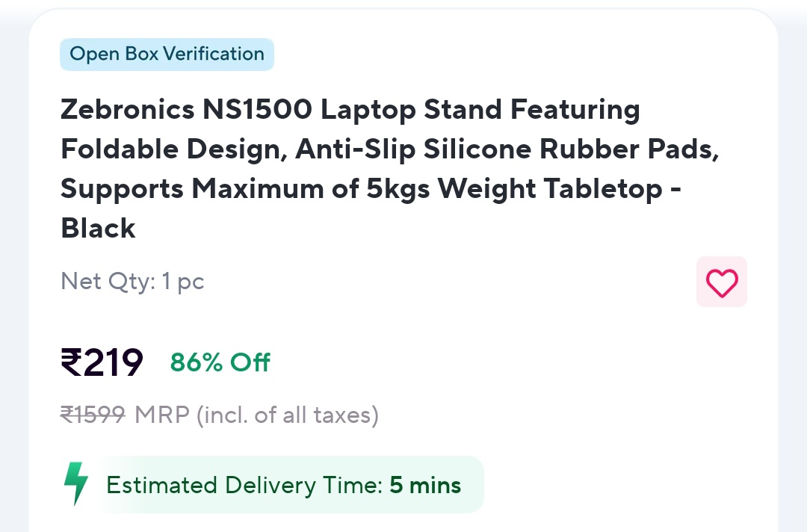Click the 1 pc quantity value
807x532 pixels.
pos(183,282)
